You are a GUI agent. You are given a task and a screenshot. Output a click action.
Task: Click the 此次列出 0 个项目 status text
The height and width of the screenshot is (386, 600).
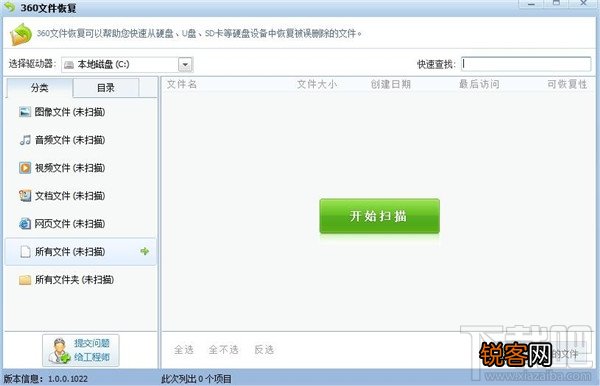click(x=196, y=379)
